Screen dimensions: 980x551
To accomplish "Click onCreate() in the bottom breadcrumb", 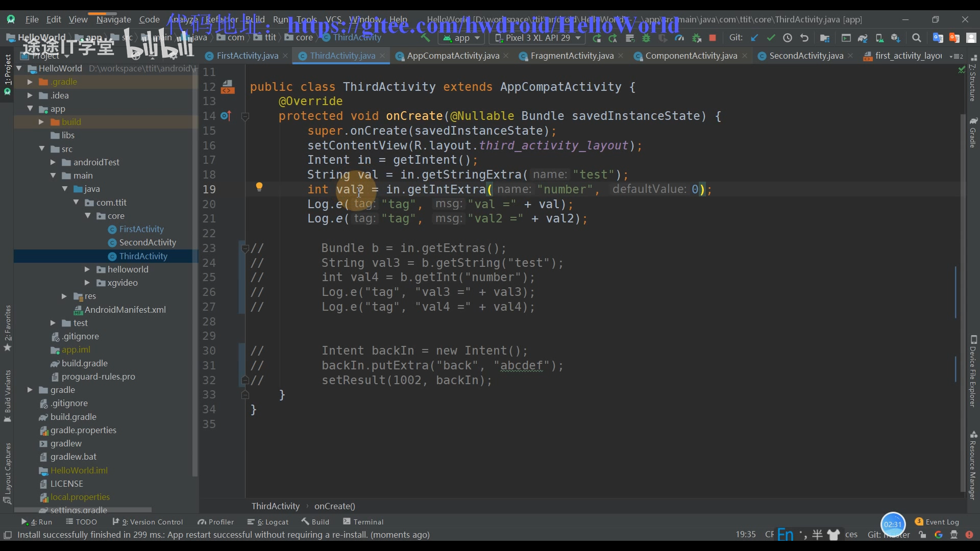I will tap(335, 506).
